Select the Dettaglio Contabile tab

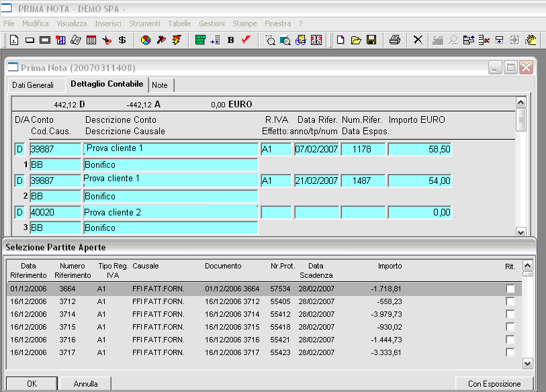pos(107,84)
